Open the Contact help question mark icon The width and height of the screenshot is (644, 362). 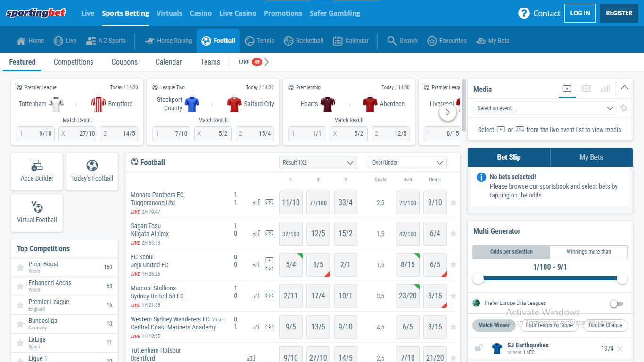524,13
